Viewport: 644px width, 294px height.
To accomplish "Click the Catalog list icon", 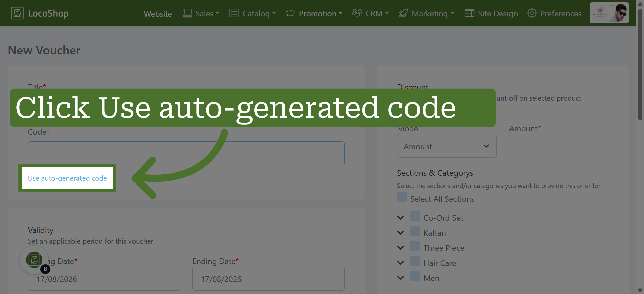I will (x=234, y=13).
